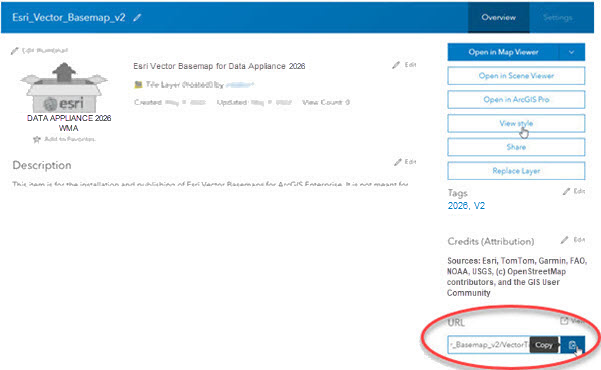
Task: Click the Esri_Vector_Basemap_v2 title text
Action: pos(69,18)
